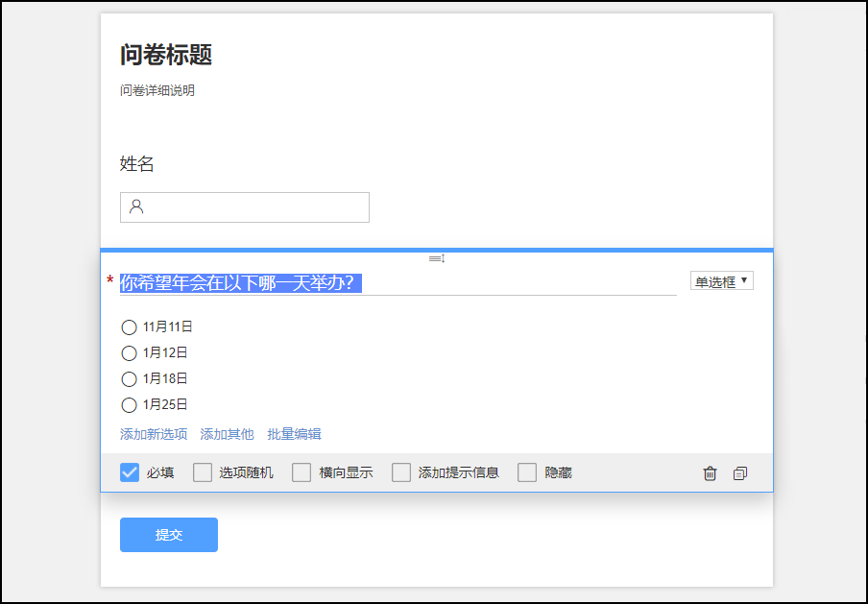Click the trash icon to delete question
868x604 pixels.
pos(710,473)
